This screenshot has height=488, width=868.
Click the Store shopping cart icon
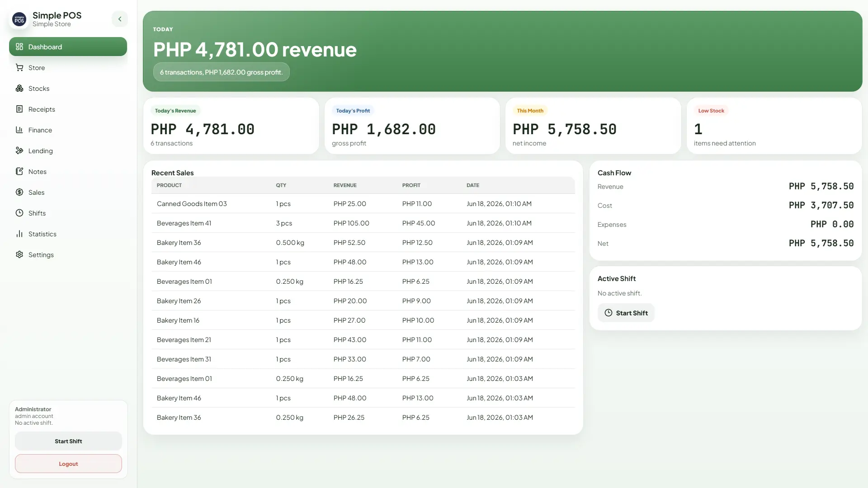[19, 67]
